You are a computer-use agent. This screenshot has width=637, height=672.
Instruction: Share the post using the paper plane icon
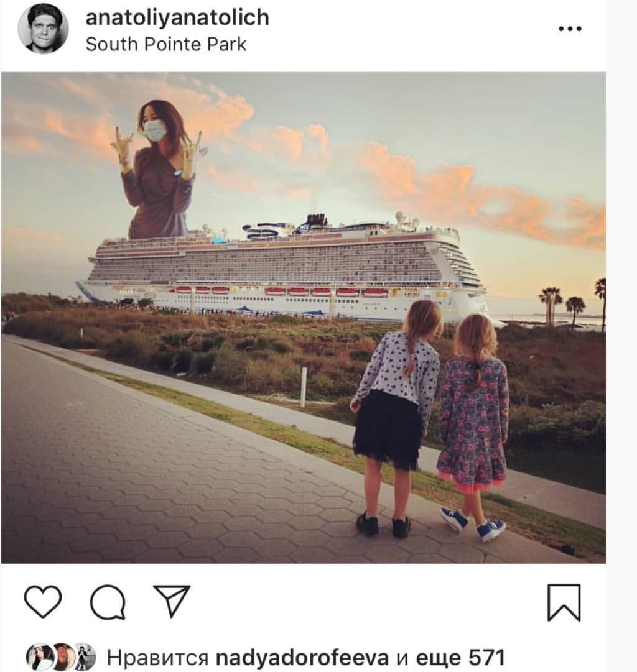coord(171,601)
